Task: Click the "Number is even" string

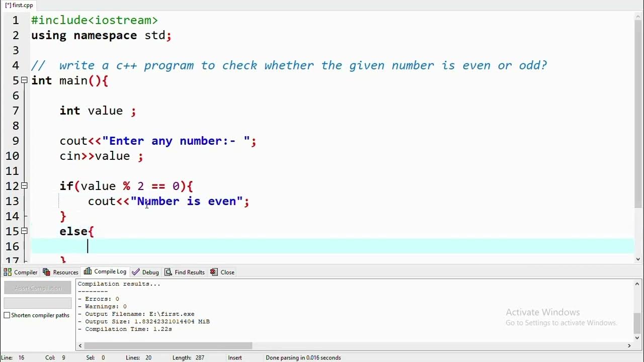Action: [x=187, y=201]
